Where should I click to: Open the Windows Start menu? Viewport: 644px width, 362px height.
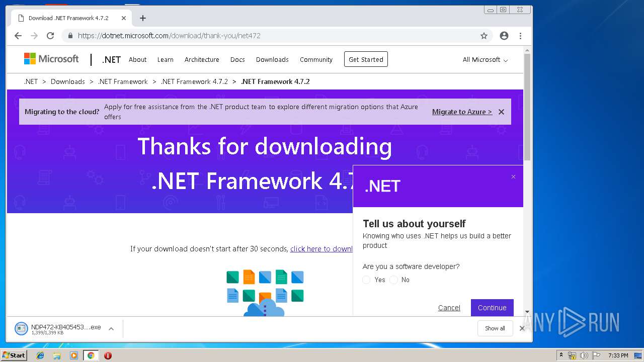(14, 355)
